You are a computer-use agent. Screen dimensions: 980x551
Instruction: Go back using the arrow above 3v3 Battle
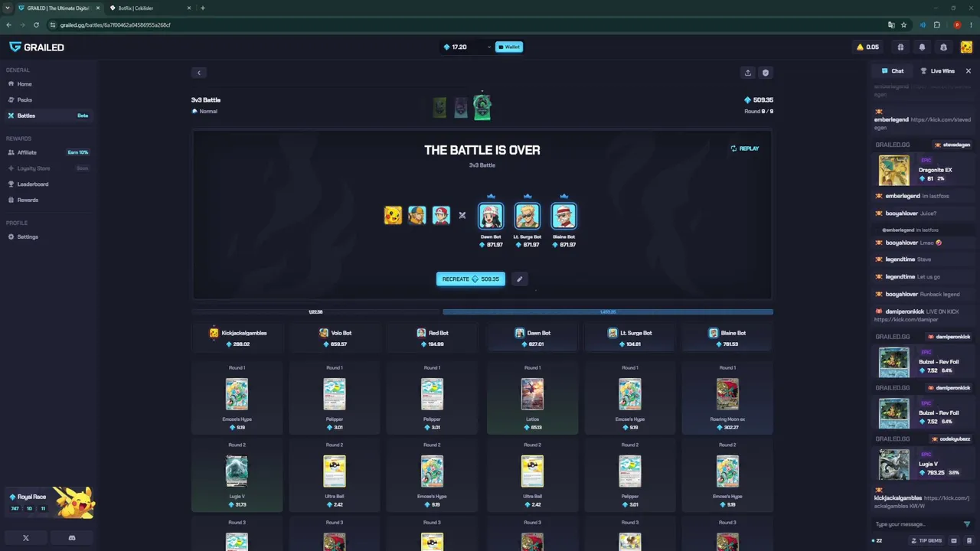[x=199, y=73]
